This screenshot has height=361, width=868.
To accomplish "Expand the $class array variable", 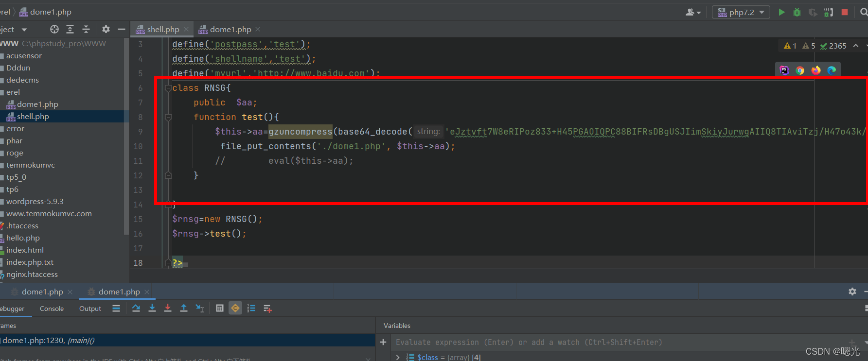I will [x=398, y=357].
